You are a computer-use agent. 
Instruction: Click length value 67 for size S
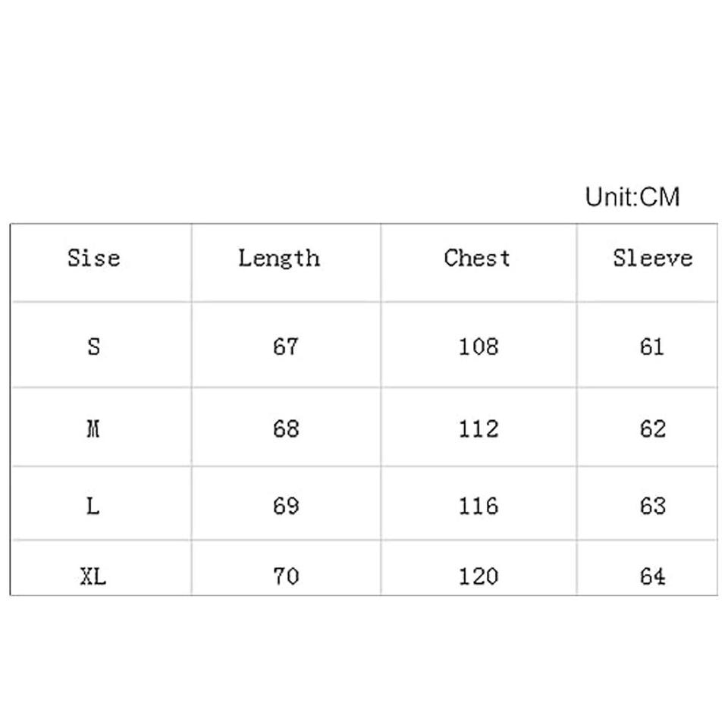(286, 347)
